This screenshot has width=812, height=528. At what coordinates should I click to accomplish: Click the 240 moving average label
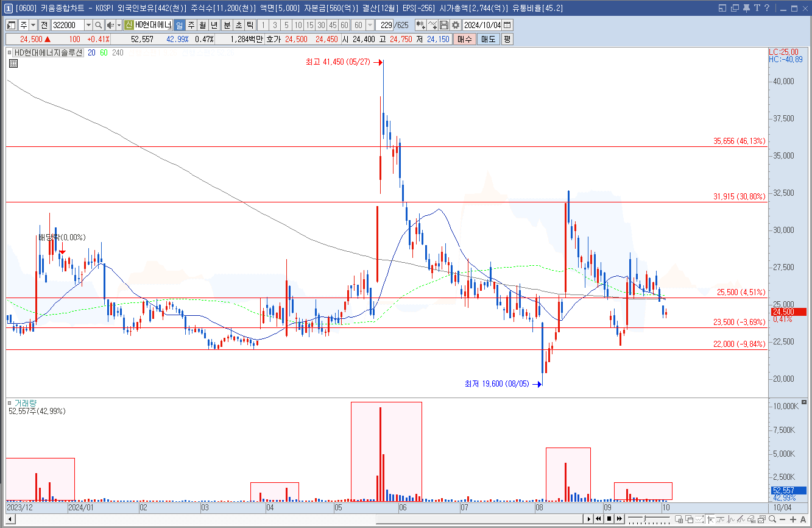118,52
